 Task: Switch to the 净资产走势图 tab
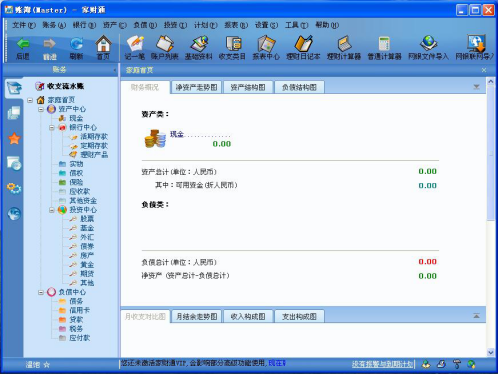[x=196, y=88]
